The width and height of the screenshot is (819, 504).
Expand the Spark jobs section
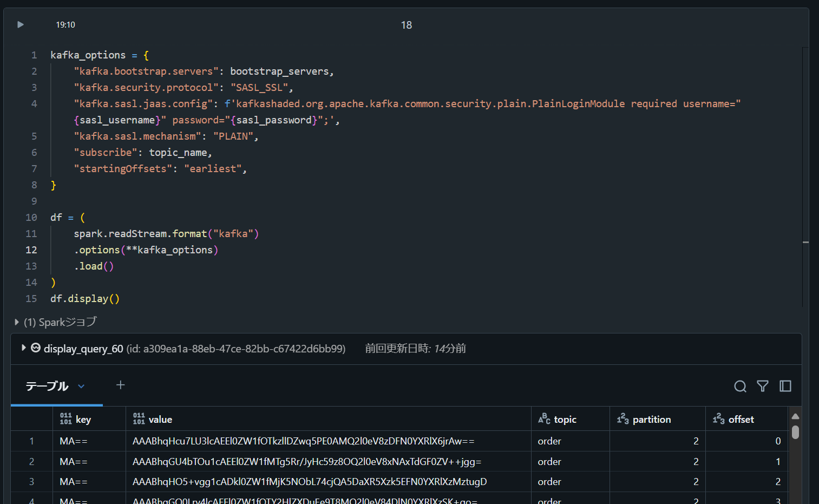coord(17,322)
